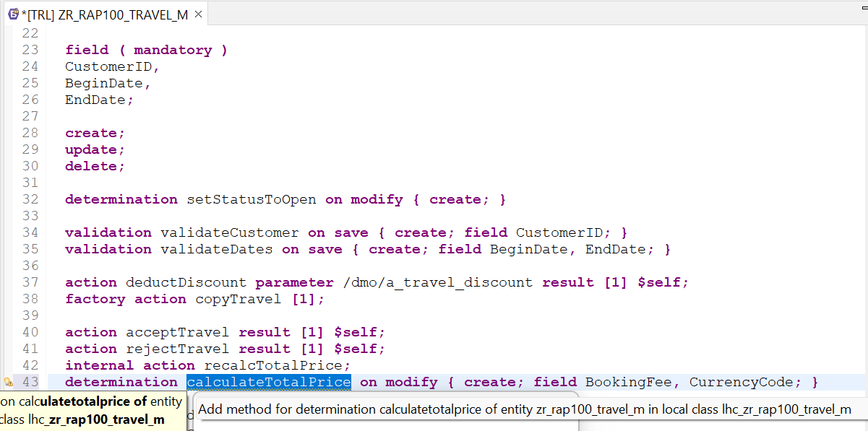Image resolution: width=868 pixels, height=431 pixels.
Task: Click the behavior definition file icon on the tab
Action: pyautogui.click(x=12, y=14)
